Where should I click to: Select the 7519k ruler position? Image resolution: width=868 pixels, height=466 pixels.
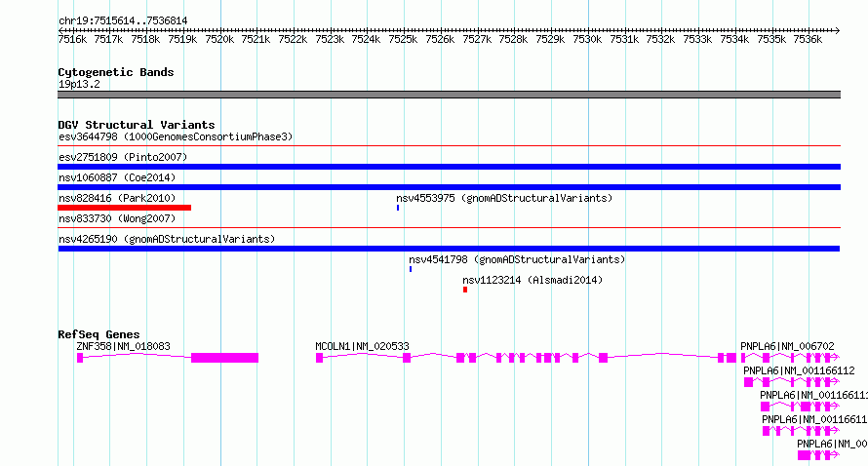[x=182, y=39]
